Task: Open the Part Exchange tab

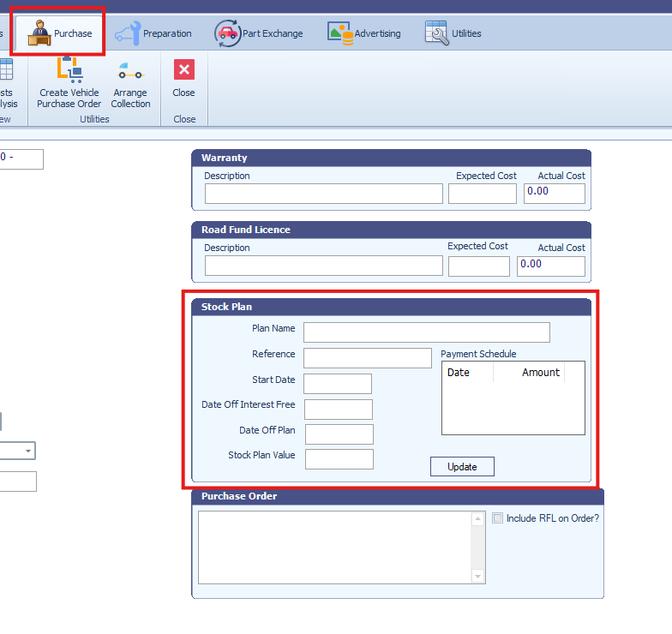Action: pyautogui.click(x=259, y=33)
